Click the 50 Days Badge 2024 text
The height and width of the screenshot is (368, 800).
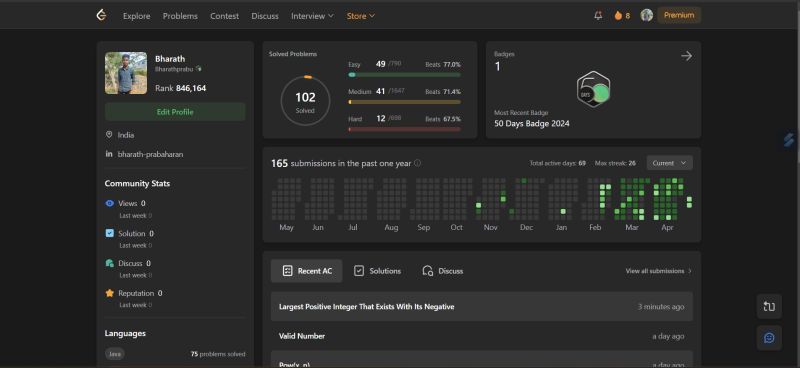532,124
